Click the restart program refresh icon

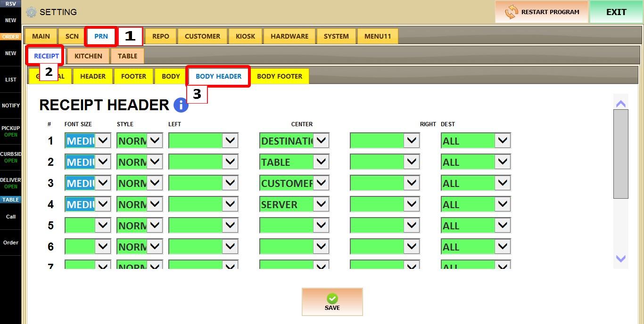(x=511, y=12)
